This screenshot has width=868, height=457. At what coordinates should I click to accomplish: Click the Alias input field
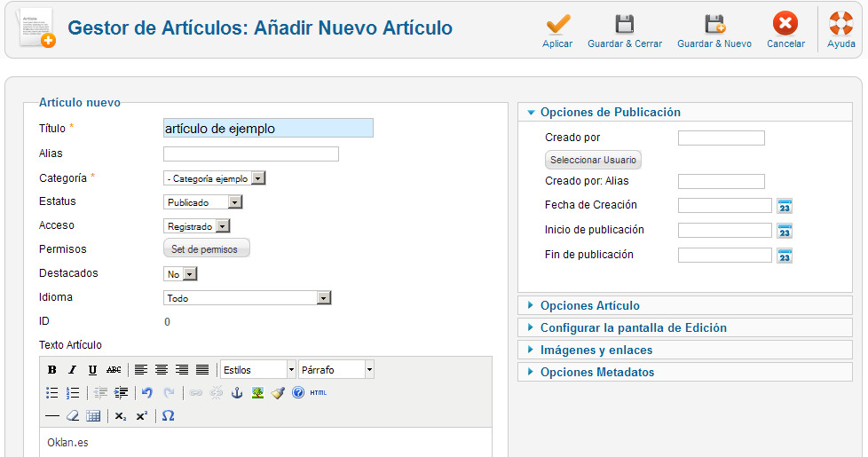coord(251,154)
